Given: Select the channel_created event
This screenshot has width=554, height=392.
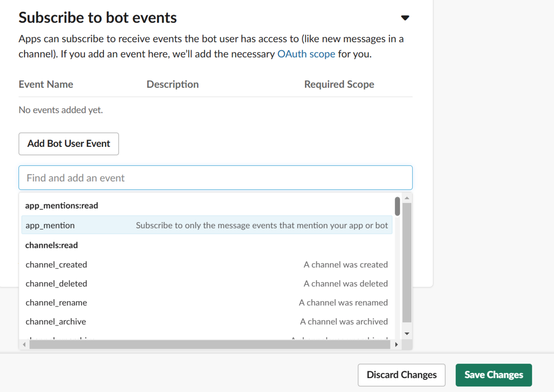Looking at the screenshot, I should point(207,265).
